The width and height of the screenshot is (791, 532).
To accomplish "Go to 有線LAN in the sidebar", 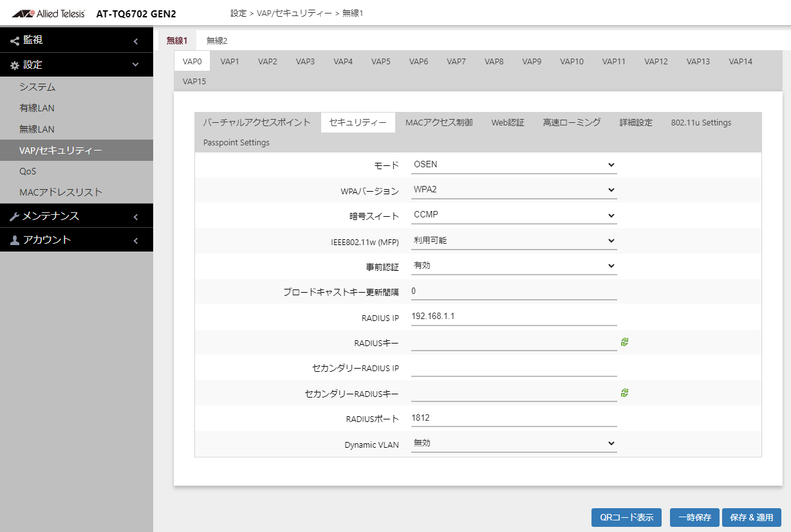I will click(x=77, y=108).
